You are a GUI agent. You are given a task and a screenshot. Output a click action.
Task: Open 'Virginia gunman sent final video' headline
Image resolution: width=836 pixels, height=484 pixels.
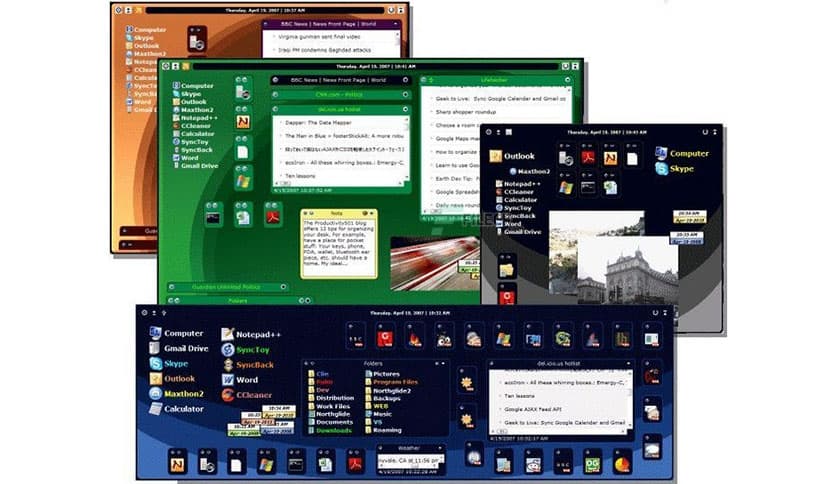[x=319, y=37]
